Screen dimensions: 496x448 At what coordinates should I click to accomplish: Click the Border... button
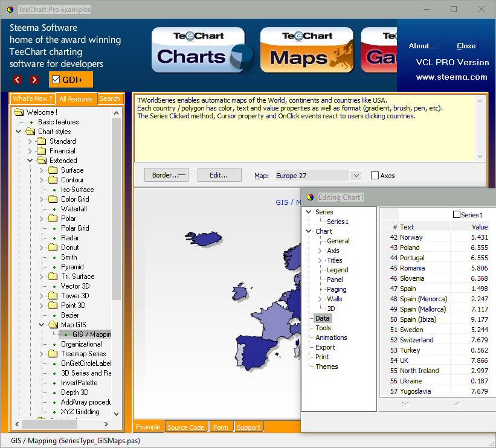pos(166,175)
